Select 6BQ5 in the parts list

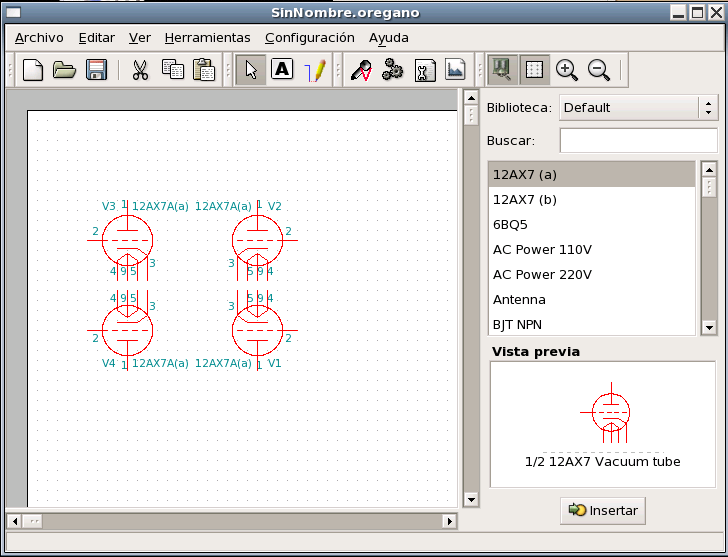(x=509, y=224)
